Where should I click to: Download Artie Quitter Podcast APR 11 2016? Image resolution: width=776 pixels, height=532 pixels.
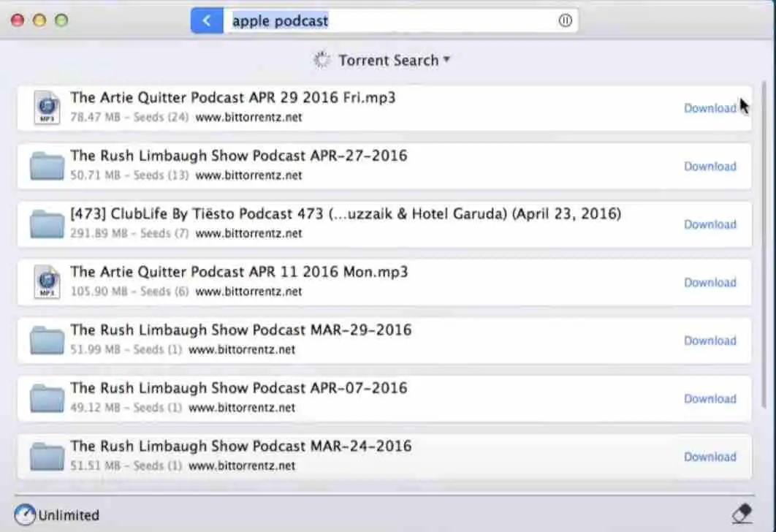pyautogui.click(x=710, y=282)
